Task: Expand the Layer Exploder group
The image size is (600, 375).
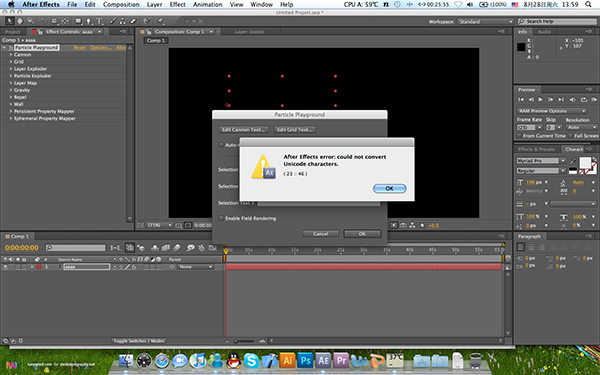Action: (x=11, y=69)
